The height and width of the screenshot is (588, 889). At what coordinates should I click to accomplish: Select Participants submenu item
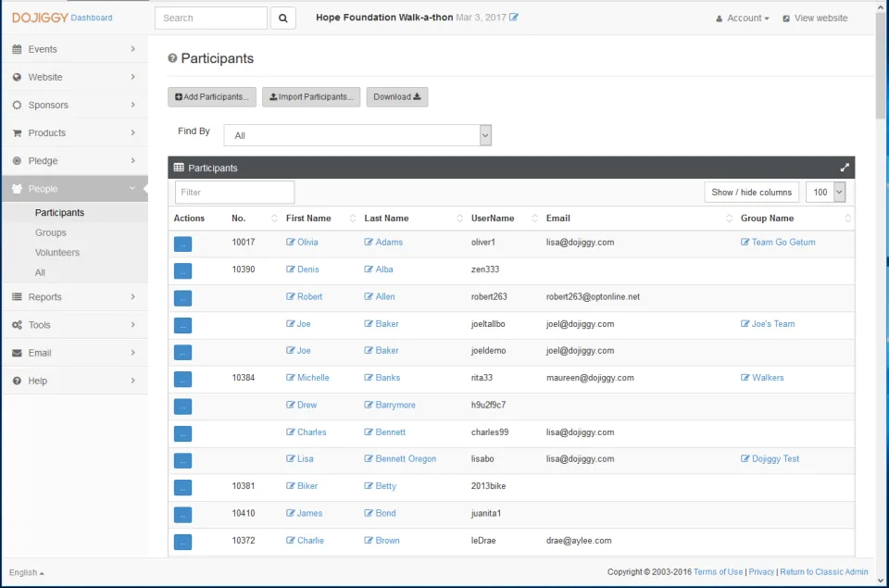[59, 213]
